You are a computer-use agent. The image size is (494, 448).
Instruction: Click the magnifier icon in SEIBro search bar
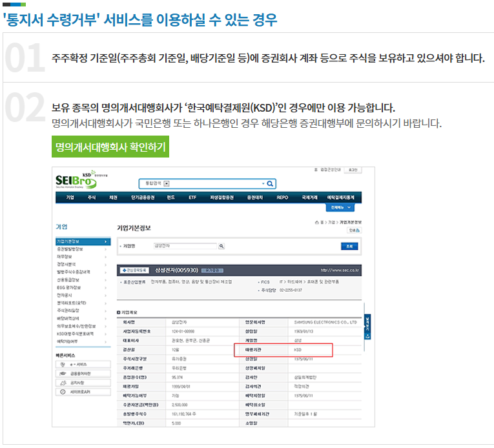pyautogui.click(x=270, y=184)
